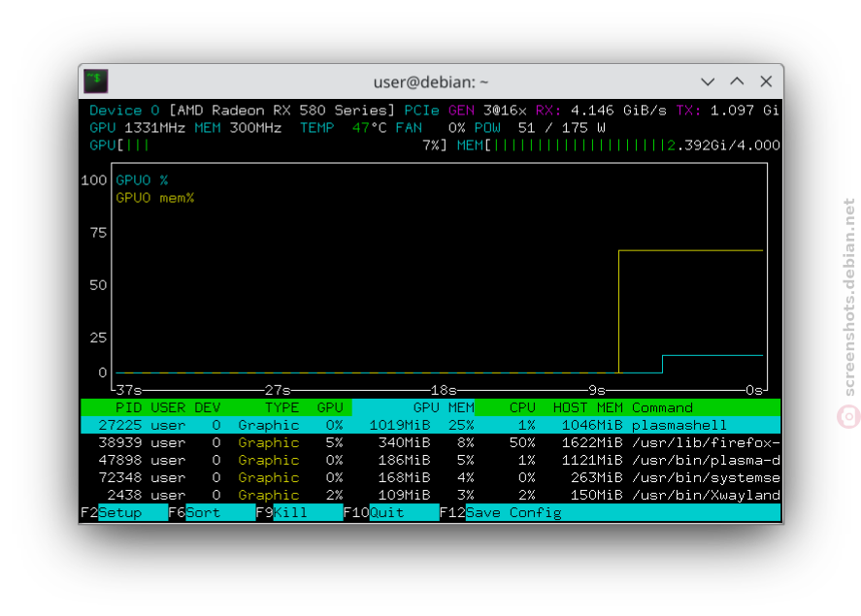Viewport: 861px width, 616px height.
Task: Click the 1019MiB GPU memory value
Action: click(x=400, y=425)
